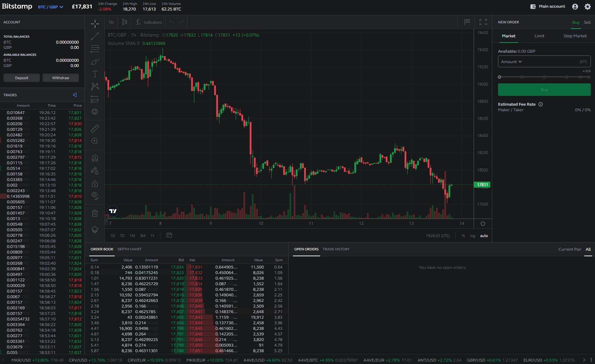Viewport: 595px width, 364px height.
Task: Select the Order Book tab
Action: (102, 249)
